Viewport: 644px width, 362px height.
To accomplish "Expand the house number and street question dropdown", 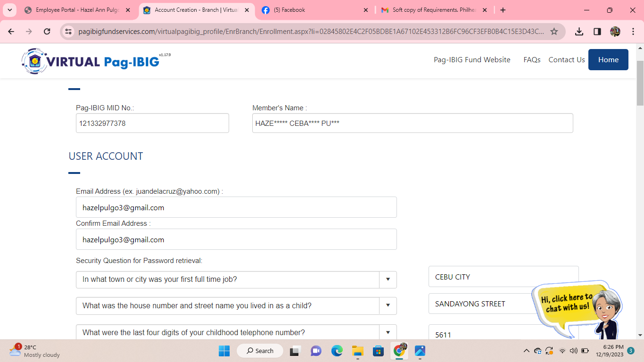I will (388, 306).
